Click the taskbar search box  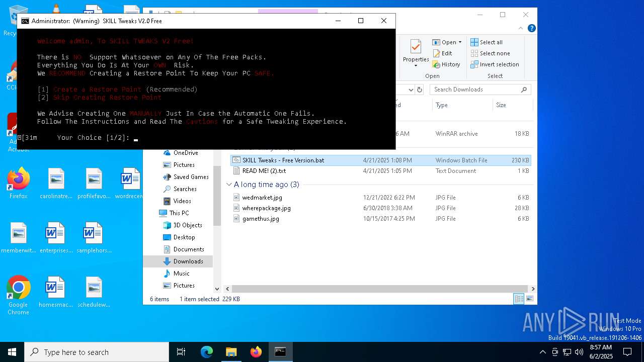97,352
